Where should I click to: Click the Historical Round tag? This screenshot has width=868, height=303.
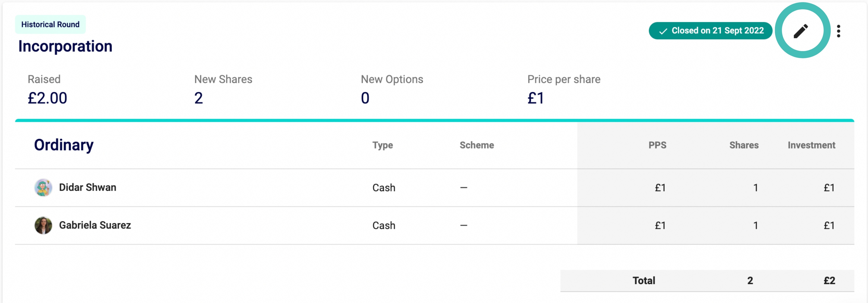pyautogui.click(x=50, y=24)
